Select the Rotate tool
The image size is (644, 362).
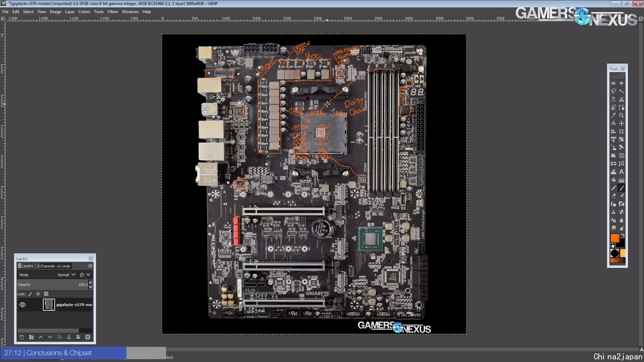tap(622, 139)
